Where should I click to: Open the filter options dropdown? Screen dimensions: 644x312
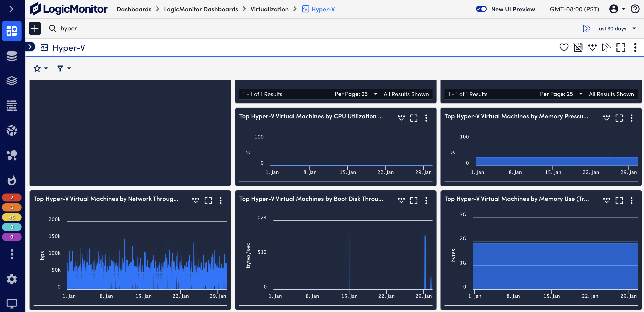pos(63,68)
